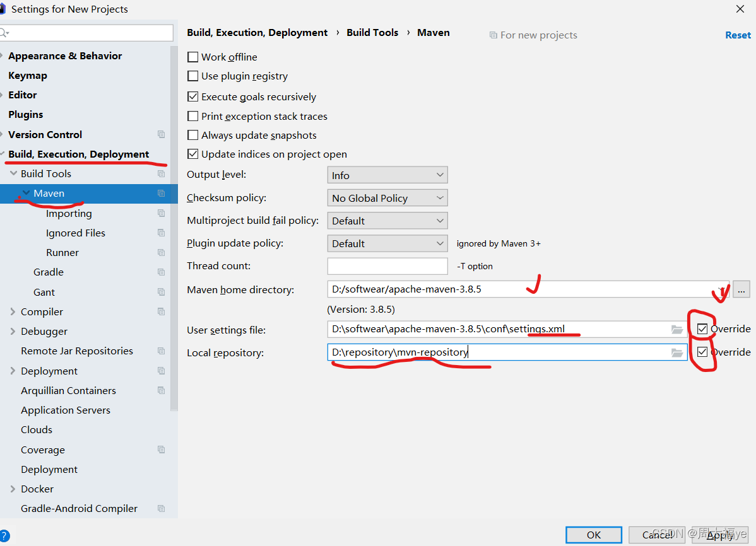Open the help question mark icon

[4, 535]
